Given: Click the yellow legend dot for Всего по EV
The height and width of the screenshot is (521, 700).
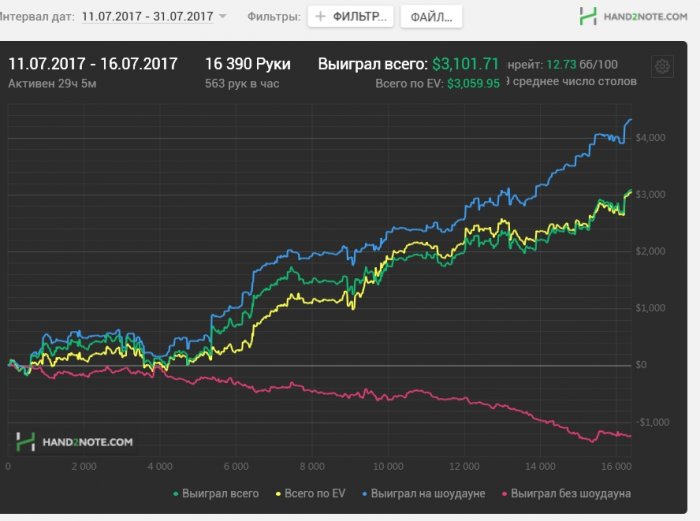Looking at the screenshot, I should point(278,494).
